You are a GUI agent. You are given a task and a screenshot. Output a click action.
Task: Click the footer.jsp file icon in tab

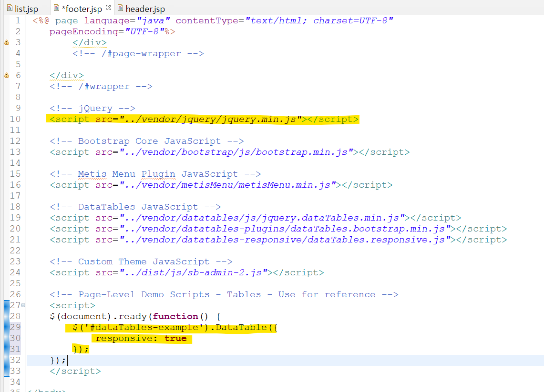[x=56, y=8]
